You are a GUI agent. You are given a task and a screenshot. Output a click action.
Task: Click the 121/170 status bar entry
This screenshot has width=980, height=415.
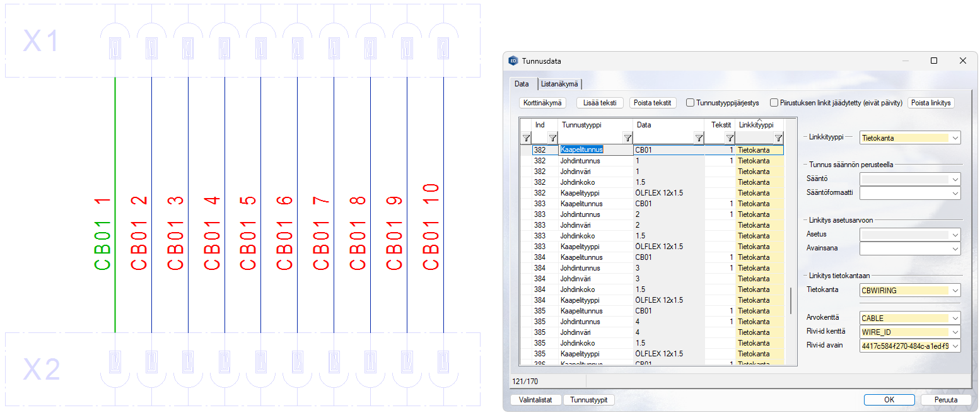[525, 382]
